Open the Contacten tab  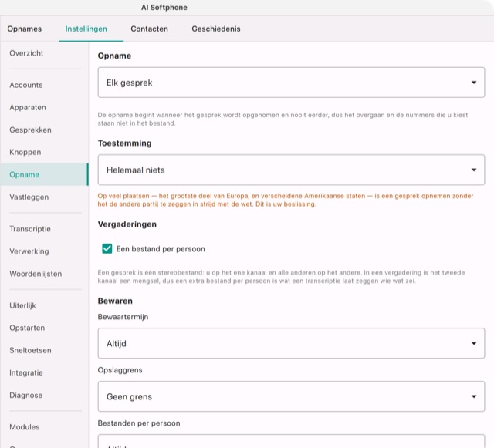coord(149,29)
